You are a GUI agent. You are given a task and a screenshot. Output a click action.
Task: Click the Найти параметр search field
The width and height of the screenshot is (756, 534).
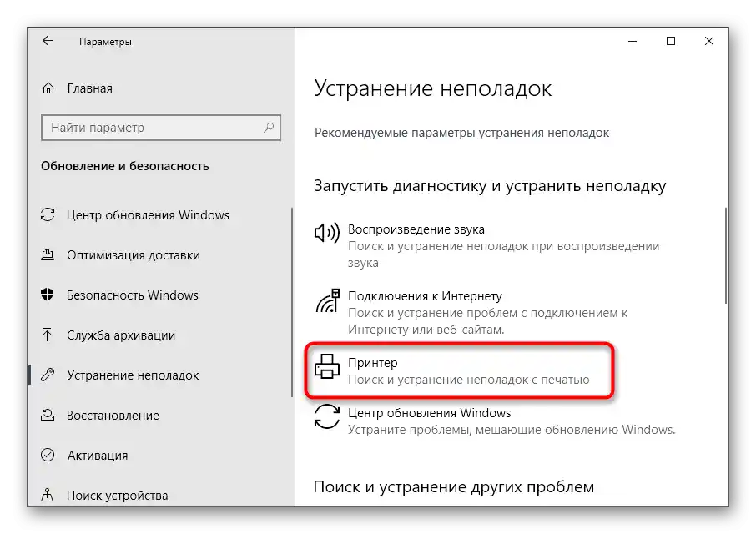click(161, 127)
